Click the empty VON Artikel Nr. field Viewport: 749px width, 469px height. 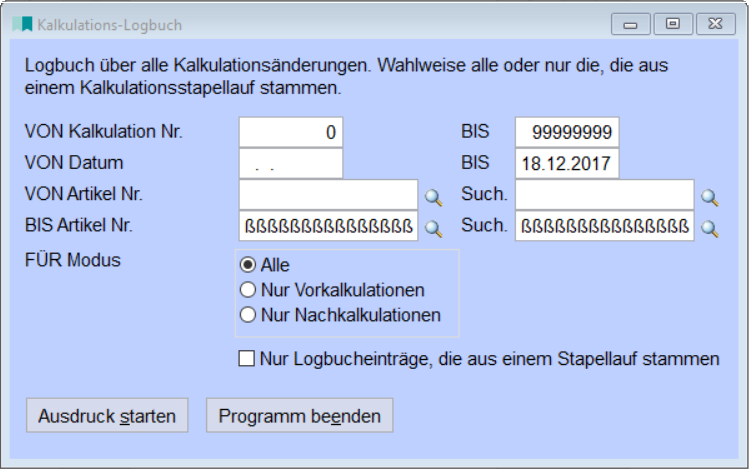[329, 194]
